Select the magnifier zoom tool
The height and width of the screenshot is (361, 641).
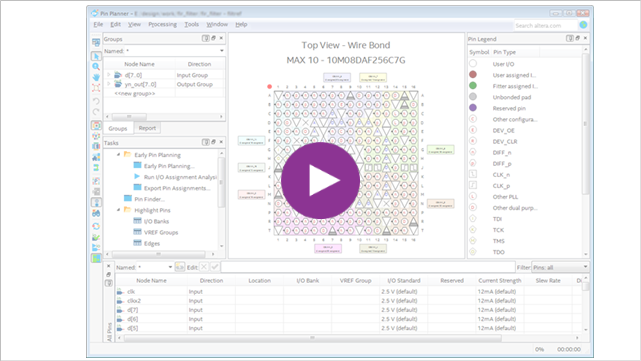tap(96, 66)
